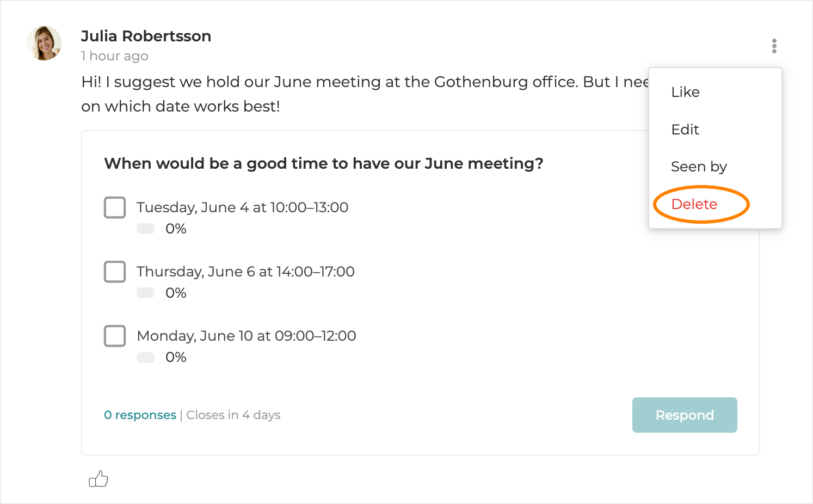The width and height of the screenshot is (813, 504).
Task: Select Seen by in the menu
Action: 699,167
